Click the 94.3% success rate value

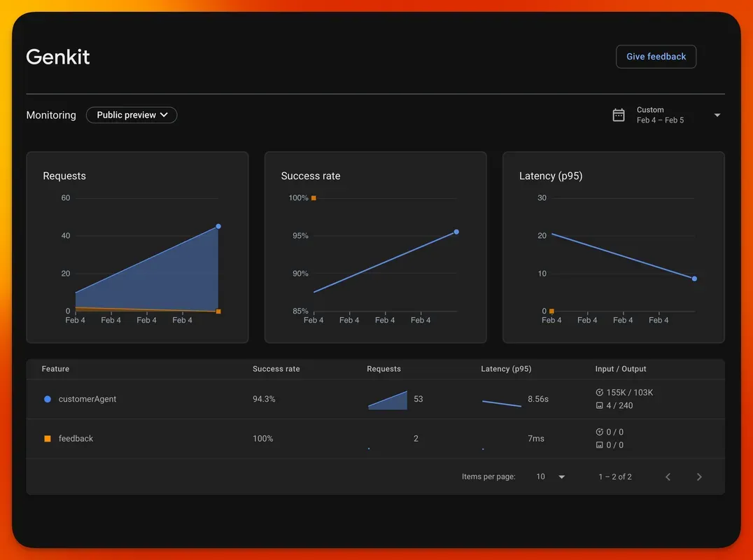(264, 399)
